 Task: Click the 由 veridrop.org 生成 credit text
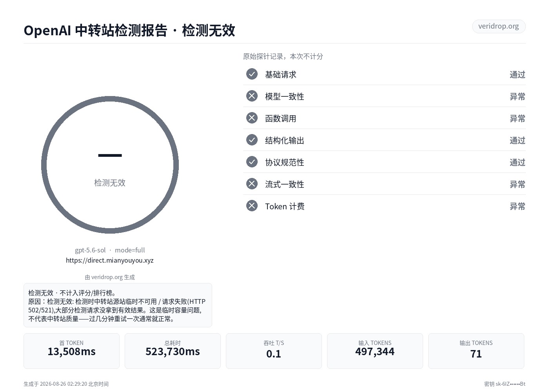coord(110,277)
